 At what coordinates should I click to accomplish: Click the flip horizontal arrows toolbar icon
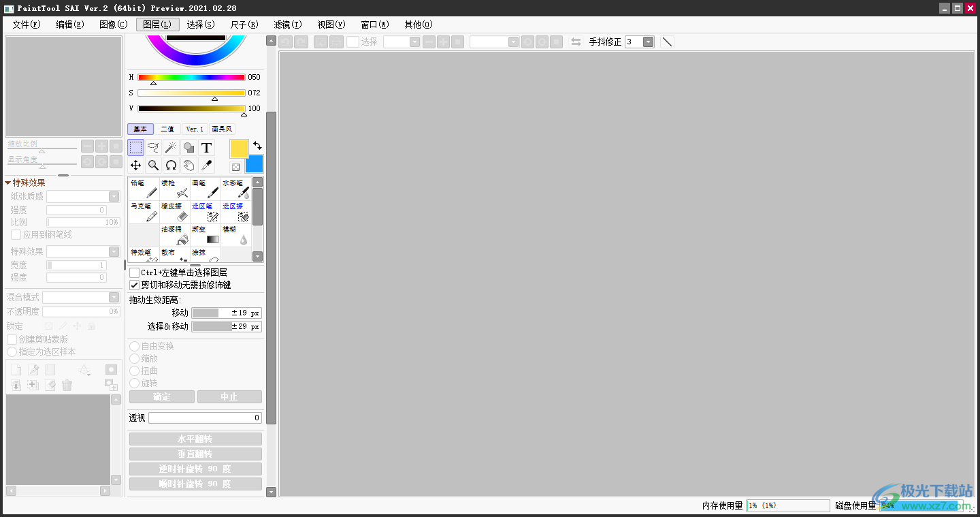[576, 42]
